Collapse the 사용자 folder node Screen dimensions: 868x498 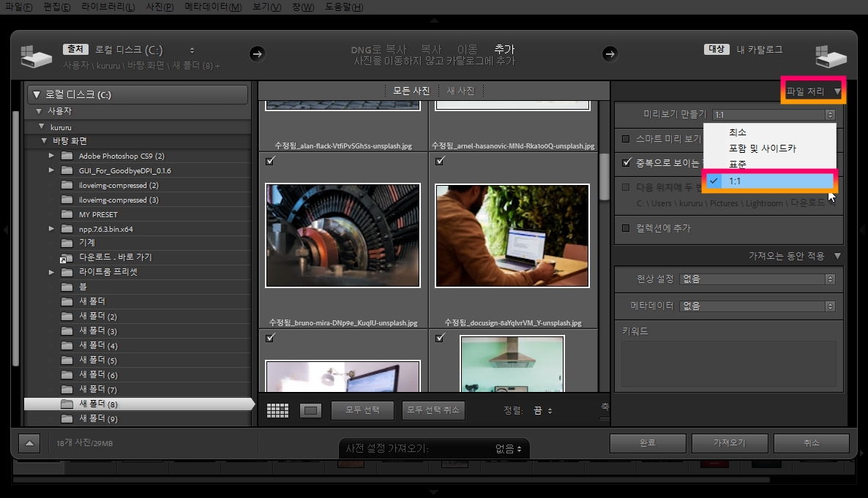[39, 111]
